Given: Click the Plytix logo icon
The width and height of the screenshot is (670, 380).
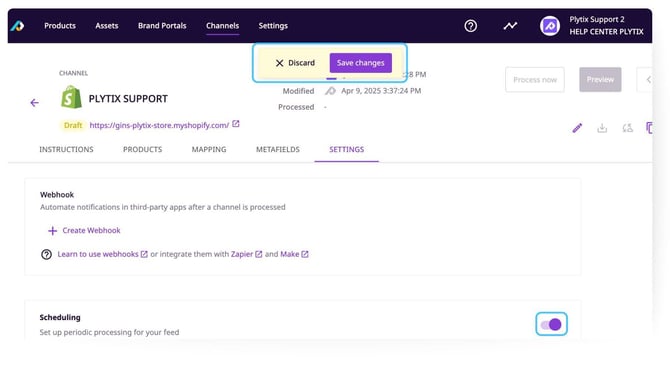Looking at the screenshot, I should click(18, 26).
